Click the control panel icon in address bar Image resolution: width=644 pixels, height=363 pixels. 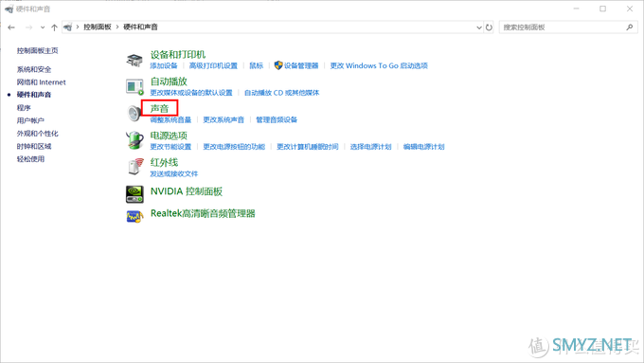(68, 27)
